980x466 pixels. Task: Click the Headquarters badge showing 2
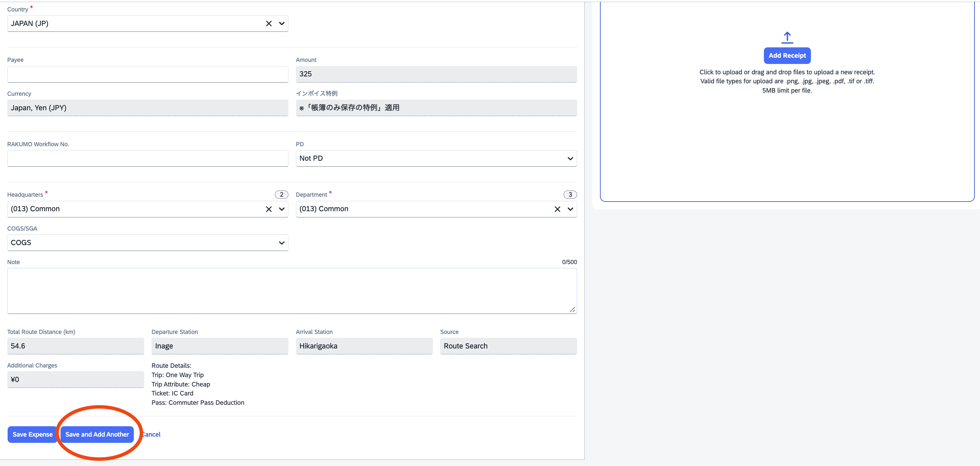click(x=281, y=194)
